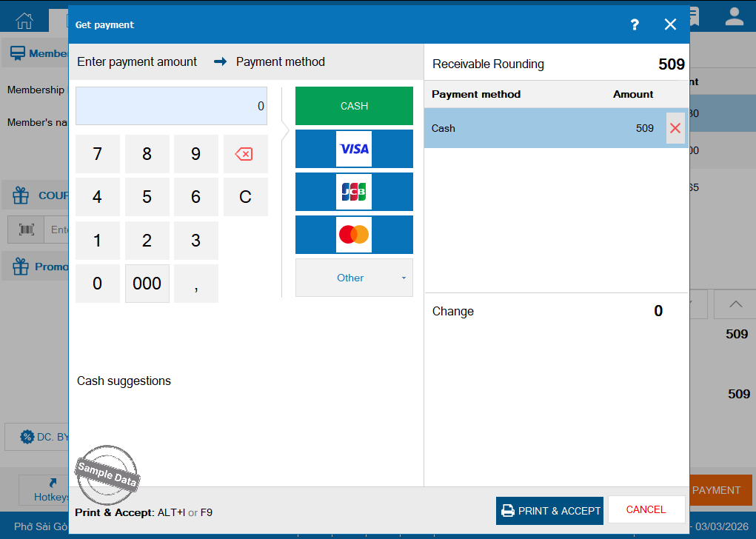Choose Mastercard payment method
This screenshot has height=539, width=756.
point(354,235)
